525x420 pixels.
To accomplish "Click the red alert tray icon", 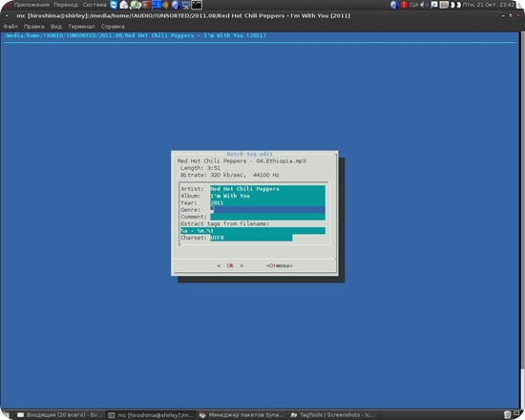I will 404,5.
